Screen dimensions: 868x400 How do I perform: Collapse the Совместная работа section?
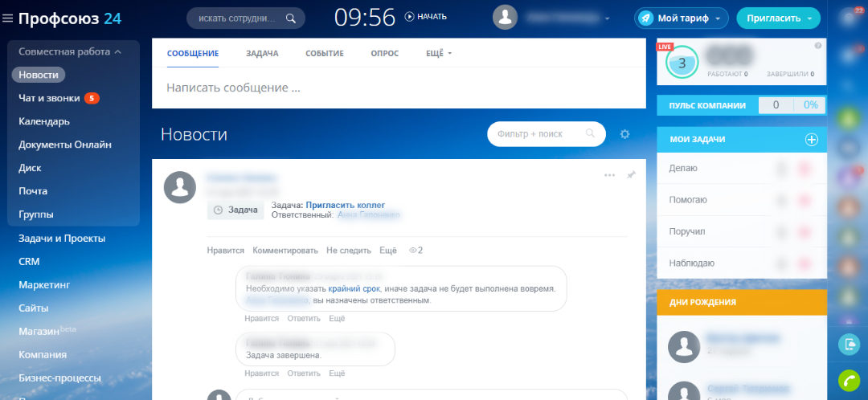point(70,51)
